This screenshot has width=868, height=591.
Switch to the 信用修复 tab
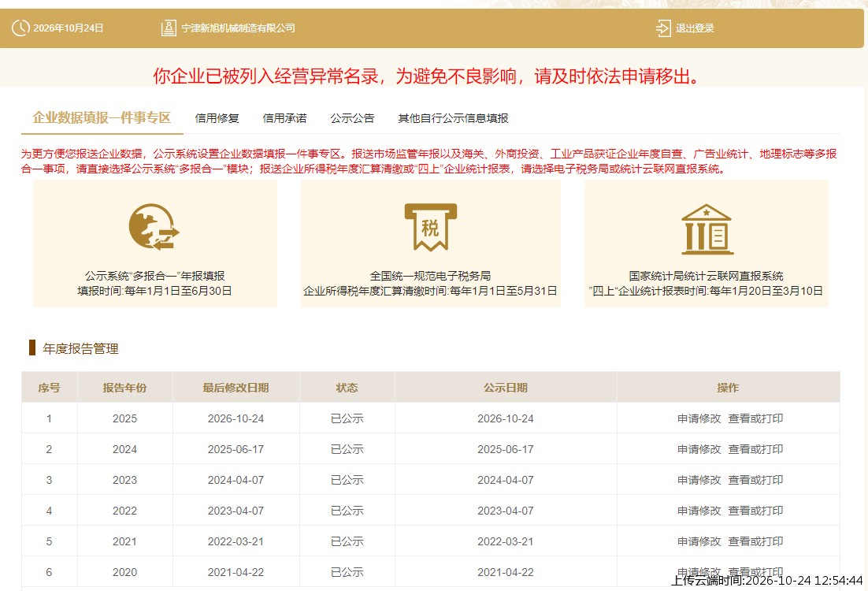point(217,118)
